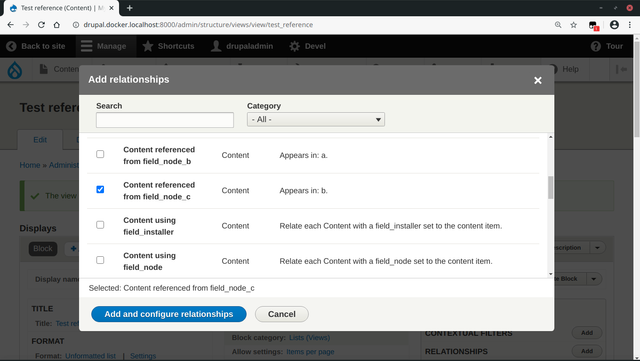Image resolution: width=640 pixels, height=361 pixels.
Task: Open drupaladmin user menu
Action: pos(242,46)
